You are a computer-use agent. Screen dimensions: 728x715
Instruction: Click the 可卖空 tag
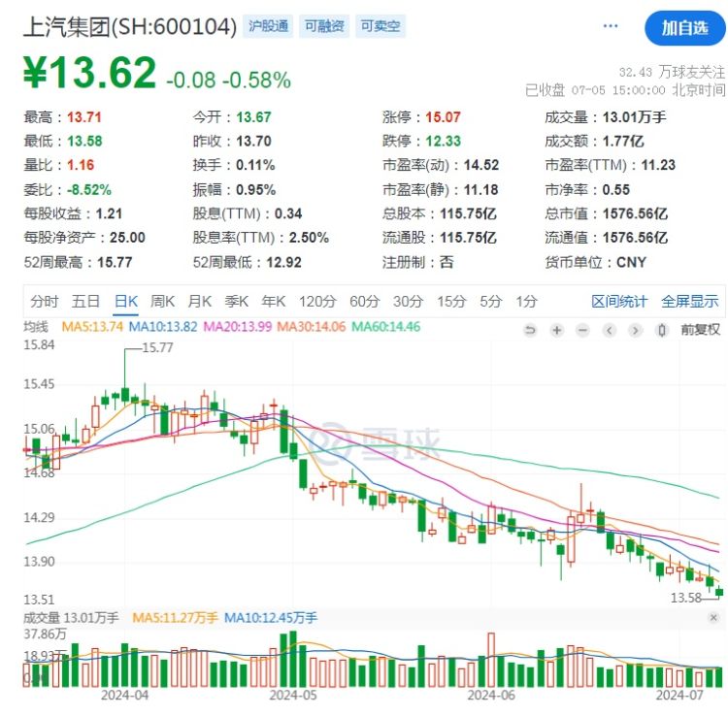click(x=381, y=26)
